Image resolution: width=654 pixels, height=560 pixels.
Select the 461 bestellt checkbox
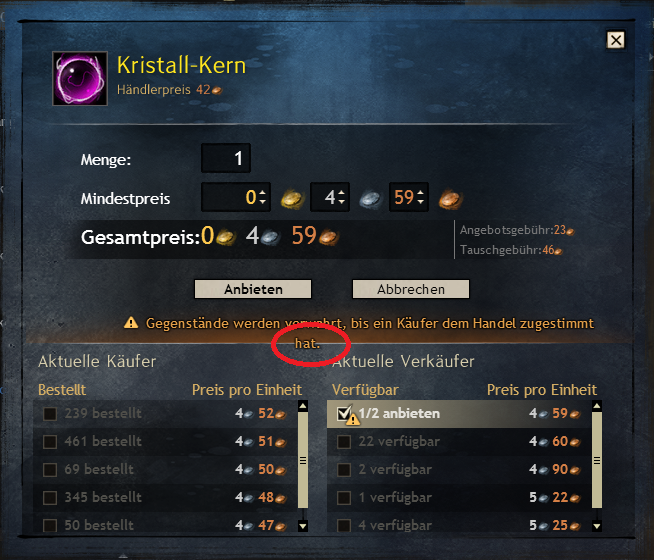pos(50,442)
